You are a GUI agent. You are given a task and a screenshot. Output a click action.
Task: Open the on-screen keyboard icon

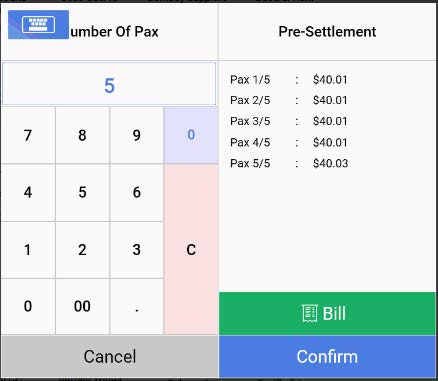[38, 25]
